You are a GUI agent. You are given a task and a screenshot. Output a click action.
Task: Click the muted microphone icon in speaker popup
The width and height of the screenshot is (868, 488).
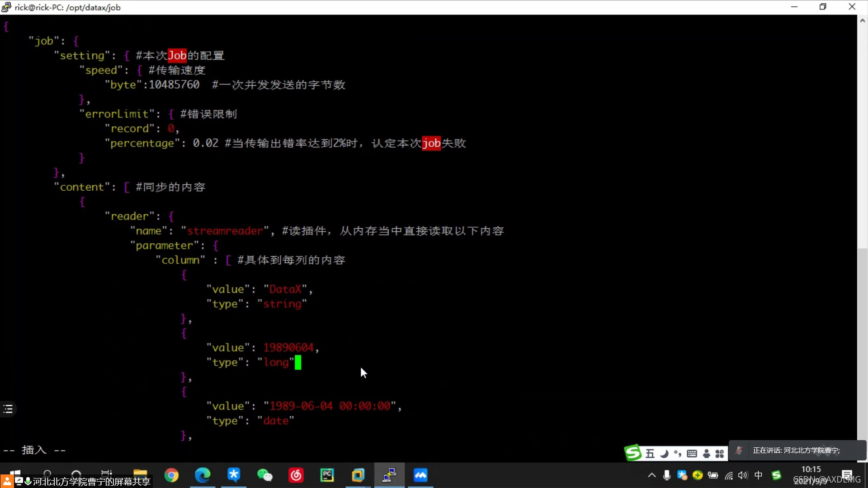pos(739,450)
